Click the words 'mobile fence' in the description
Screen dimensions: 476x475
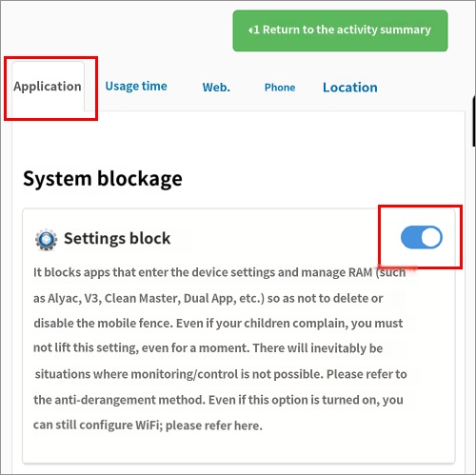pyautogui.click(x=133, y=324)
